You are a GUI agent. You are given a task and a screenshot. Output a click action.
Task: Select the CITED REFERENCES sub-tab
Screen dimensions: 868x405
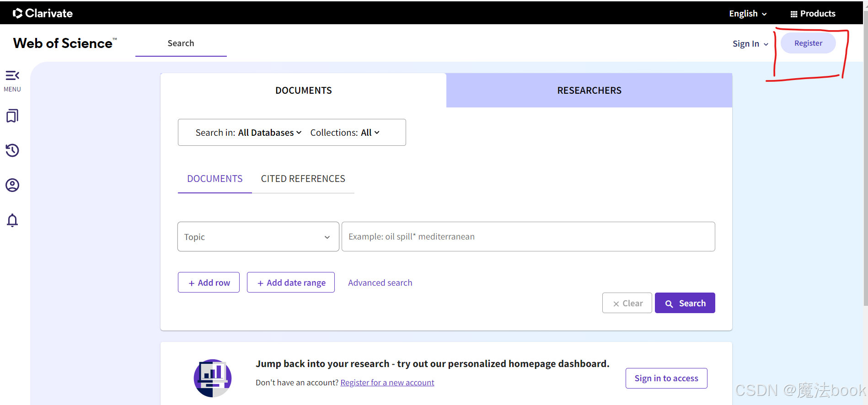click(x=303, y=179)
